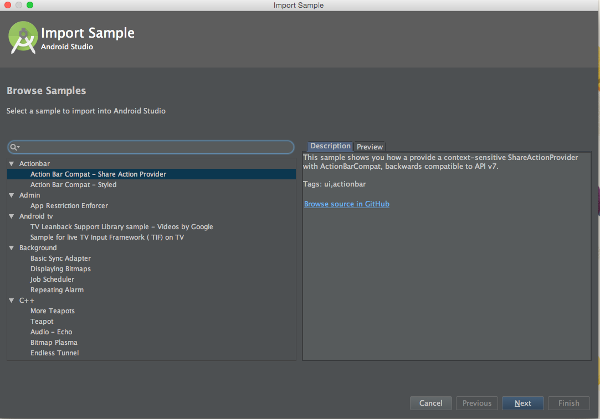Click the C++ category label
This screenshot has width=600, height=419.
pyautogui.click(x=27, y=301)
